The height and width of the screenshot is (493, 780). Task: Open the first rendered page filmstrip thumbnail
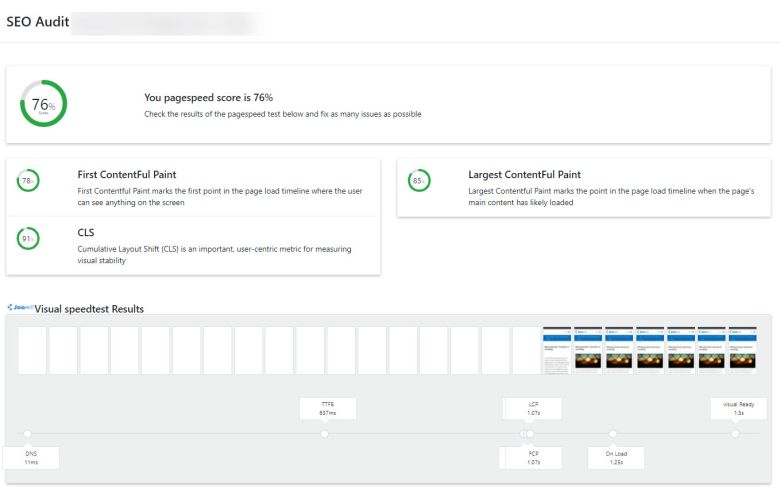pyautogui.click(x=557, y=350)
